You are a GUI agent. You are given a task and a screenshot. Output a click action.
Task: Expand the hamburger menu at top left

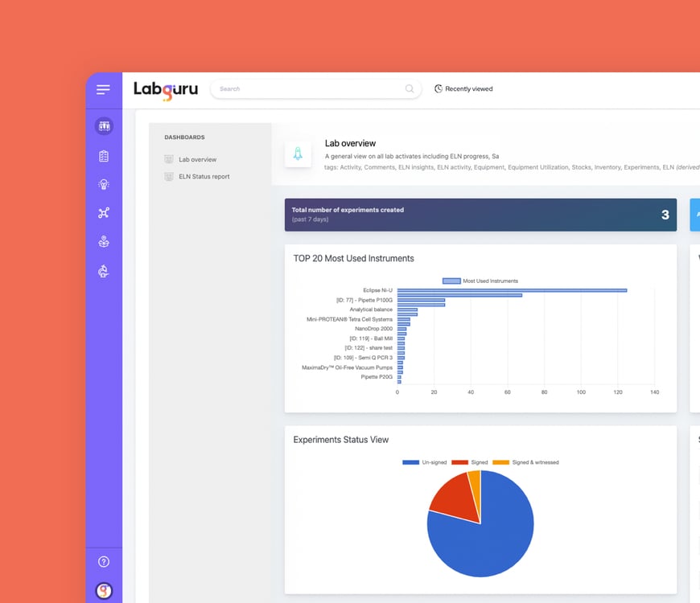103,89
